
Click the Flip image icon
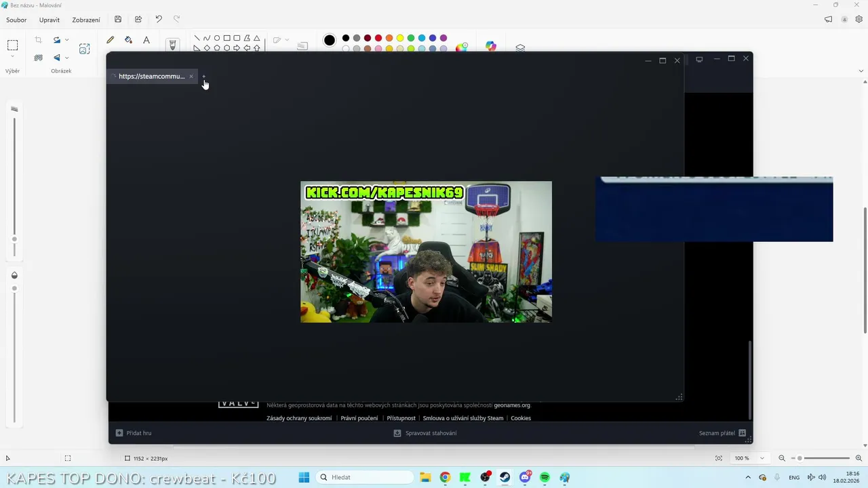pyautogui.click(x=57, y=58)
